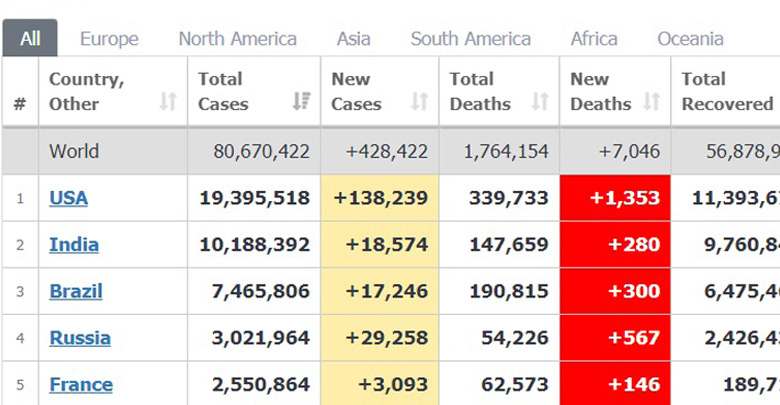The height and width of the screenshot is (405, 780).
Task: Sort table by New Cases icon
Action: tap(419, 102)
